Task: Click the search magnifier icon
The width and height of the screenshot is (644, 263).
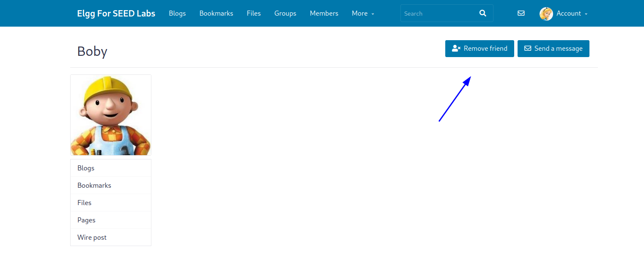Action: click(x=483, y=13)
